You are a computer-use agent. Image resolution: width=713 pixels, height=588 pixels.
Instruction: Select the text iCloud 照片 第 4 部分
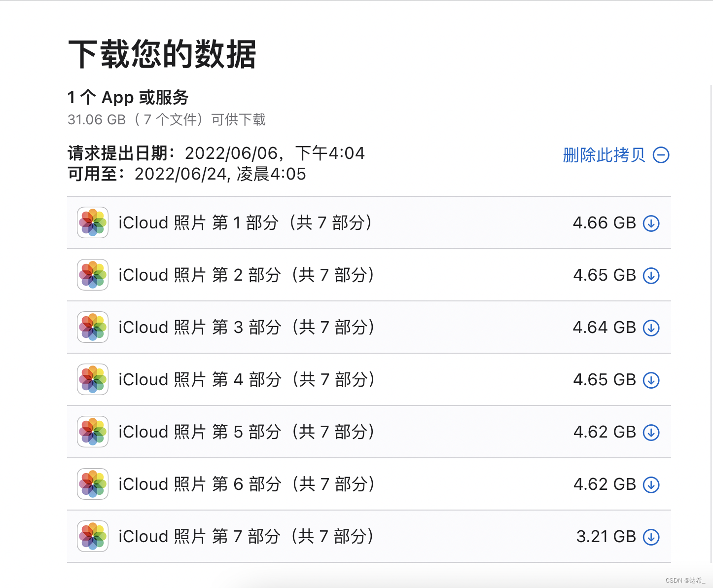tap(200, 380)
